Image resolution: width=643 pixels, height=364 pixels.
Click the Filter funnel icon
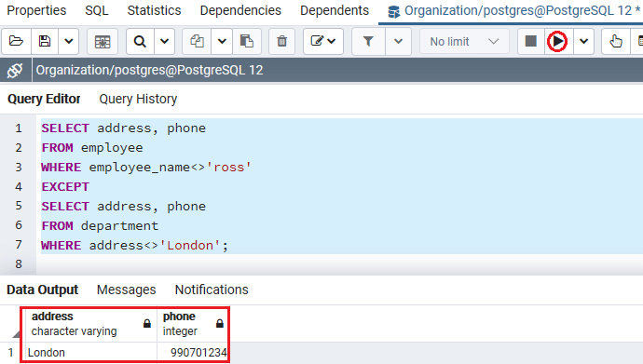click(x=368, y=41)
